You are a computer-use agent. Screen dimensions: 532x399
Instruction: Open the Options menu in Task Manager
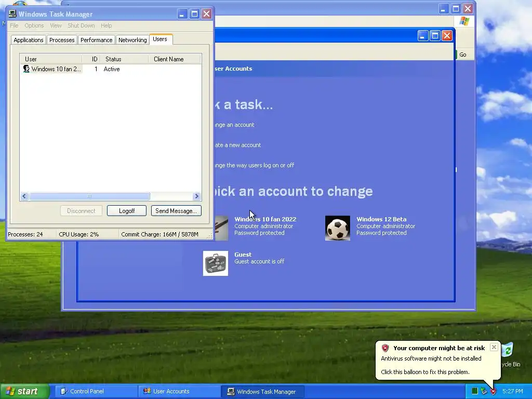point(34,25)
